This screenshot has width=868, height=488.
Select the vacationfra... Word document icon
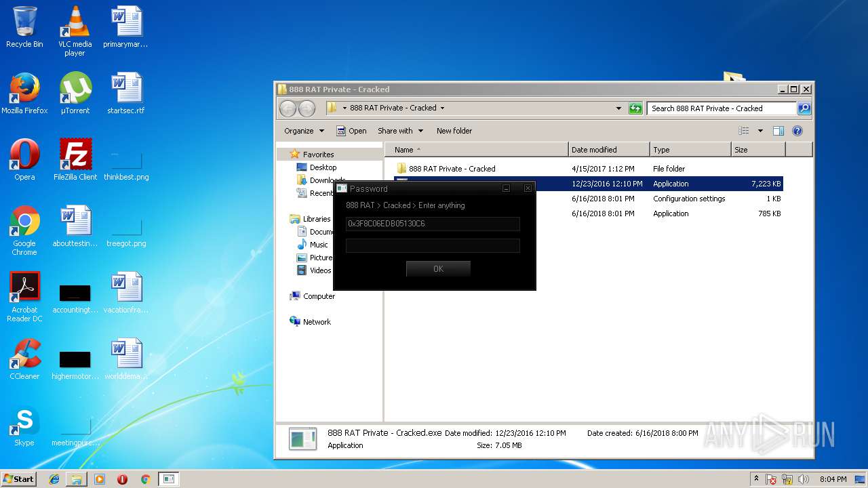pos(126,293)
